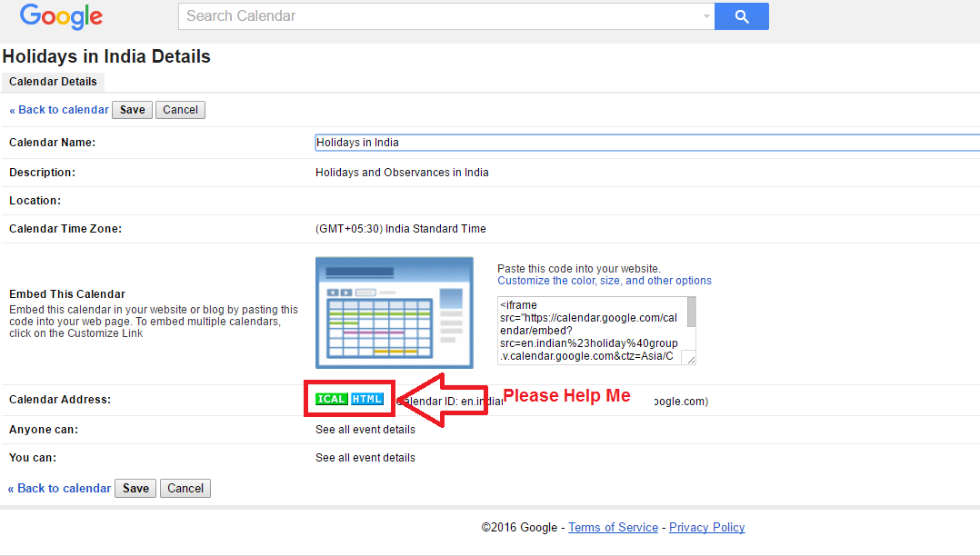This screenshot has width=980, height=556.
Task: Click the blue HTML address button
Action: [367, 399]
